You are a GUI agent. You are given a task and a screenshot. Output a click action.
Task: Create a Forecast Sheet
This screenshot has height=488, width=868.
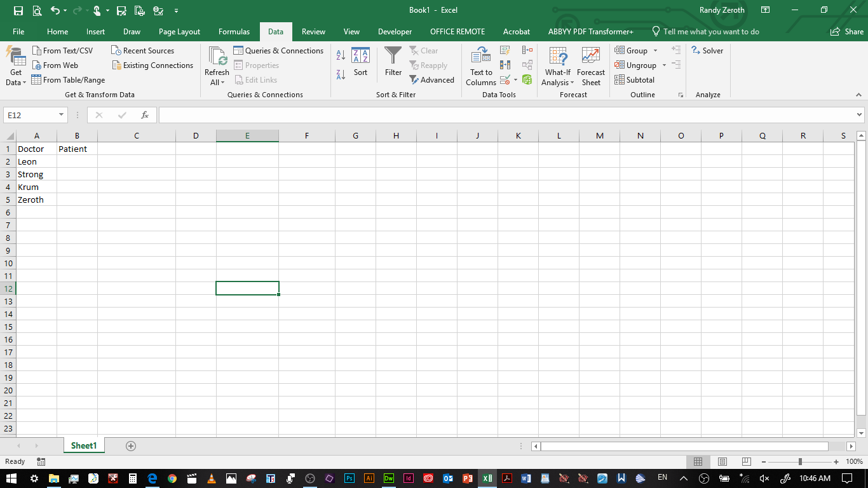point(591,66)
